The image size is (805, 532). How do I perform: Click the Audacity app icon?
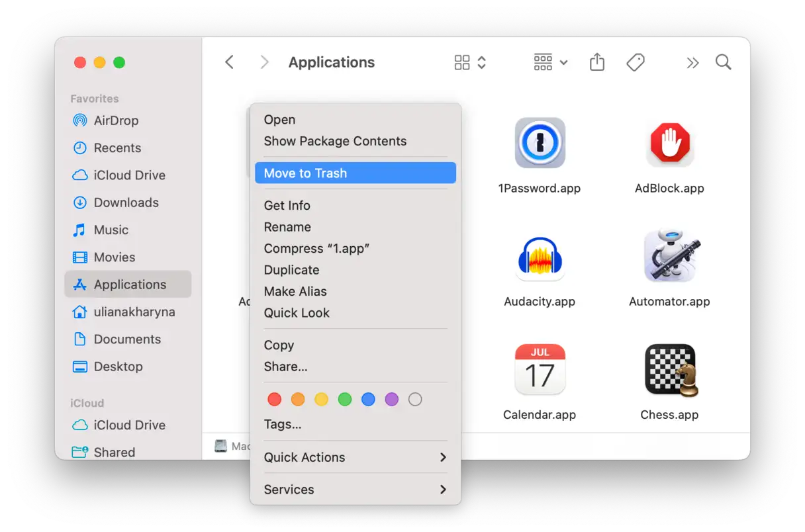click(x=540, y=256)
